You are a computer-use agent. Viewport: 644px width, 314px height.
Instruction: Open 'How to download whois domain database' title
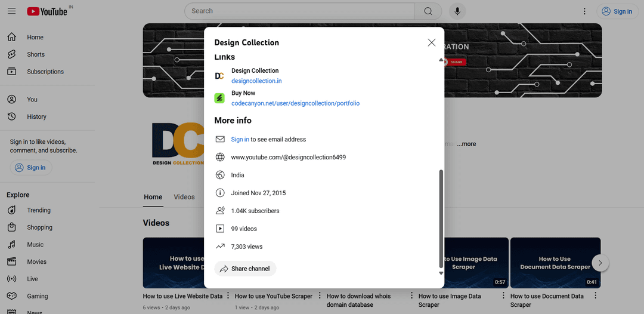coord(358,300)
